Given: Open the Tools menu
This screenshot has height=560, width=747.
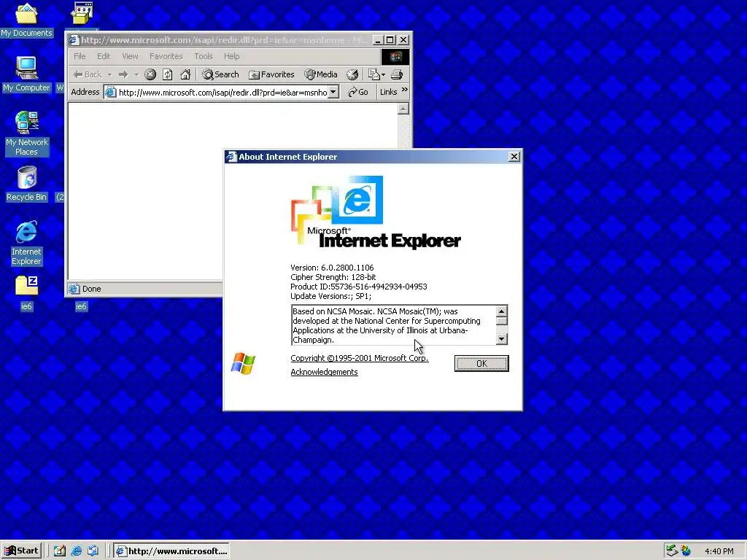Looking at the screenshot, I should pyautogui.click(x=203, y=56).
